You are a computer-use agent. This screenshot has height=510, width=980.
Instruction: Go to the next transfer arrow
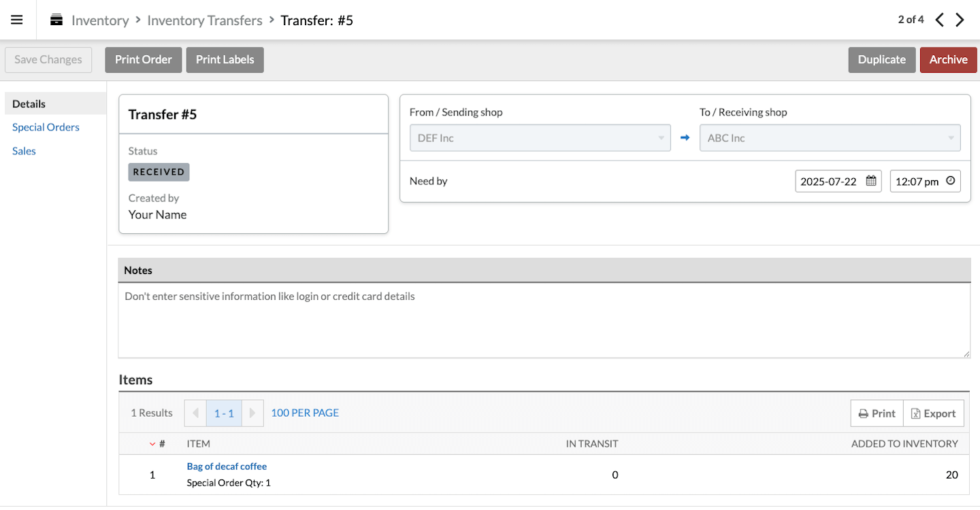point(960,20)
